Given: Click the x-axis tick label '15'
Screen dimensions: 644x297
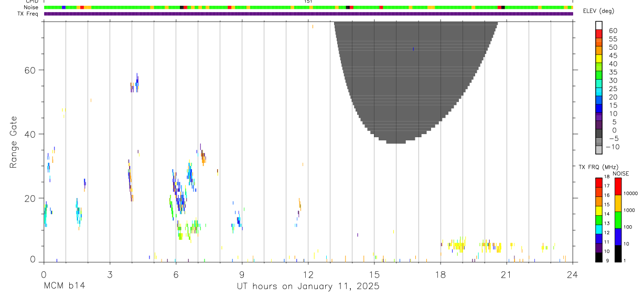Looking at the screenshot, I should click(374, 274).
